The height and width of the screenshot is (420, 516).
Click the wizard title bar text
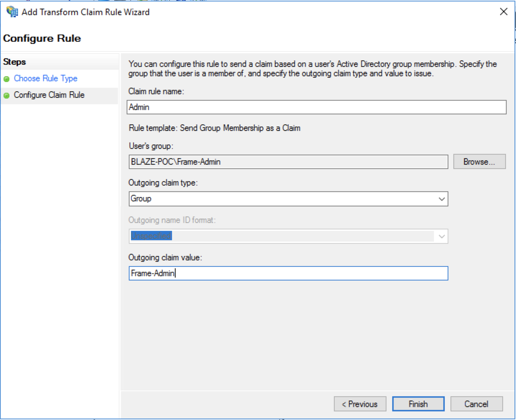[x=85, y=12]
